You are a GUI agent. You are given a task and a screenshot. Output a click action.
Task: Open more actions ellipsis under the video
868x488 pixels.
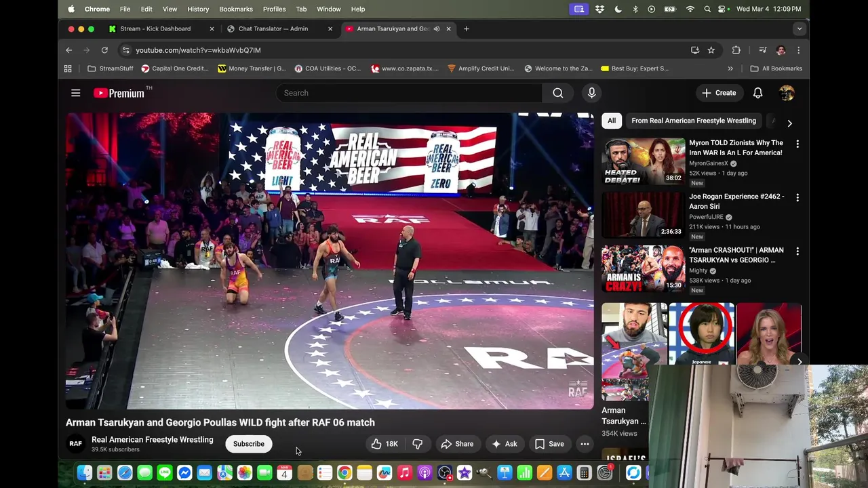click(585, 444)
